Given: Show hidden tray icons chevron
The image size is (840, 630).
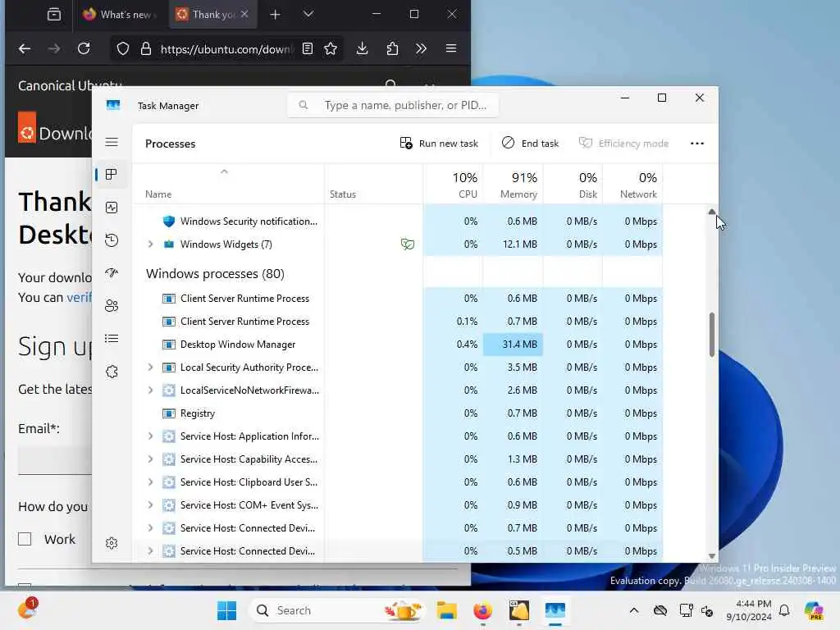Looking at the screenshot, I should click(634, 610).
